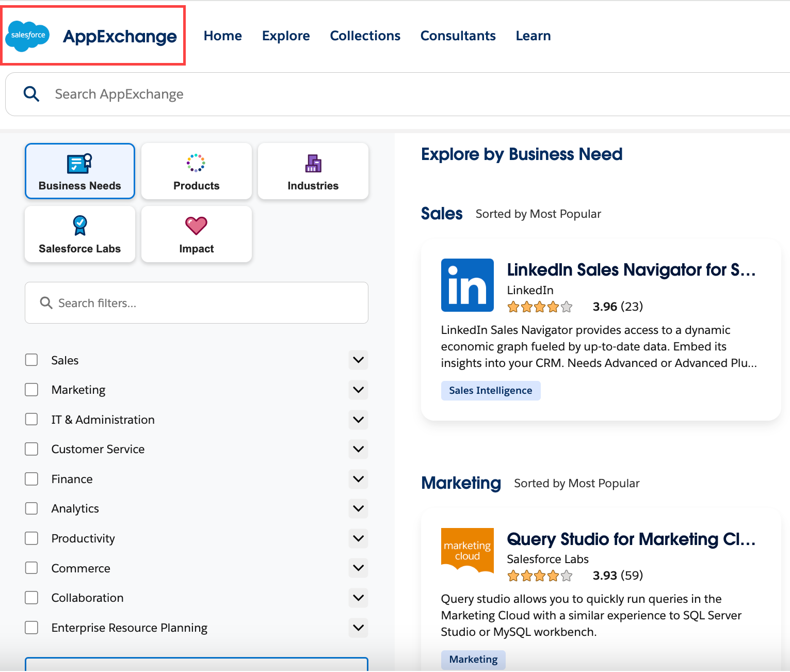790x672 pixels.
Task: Check the Commerce filter checkbox
Action: [x=31, y=568]
